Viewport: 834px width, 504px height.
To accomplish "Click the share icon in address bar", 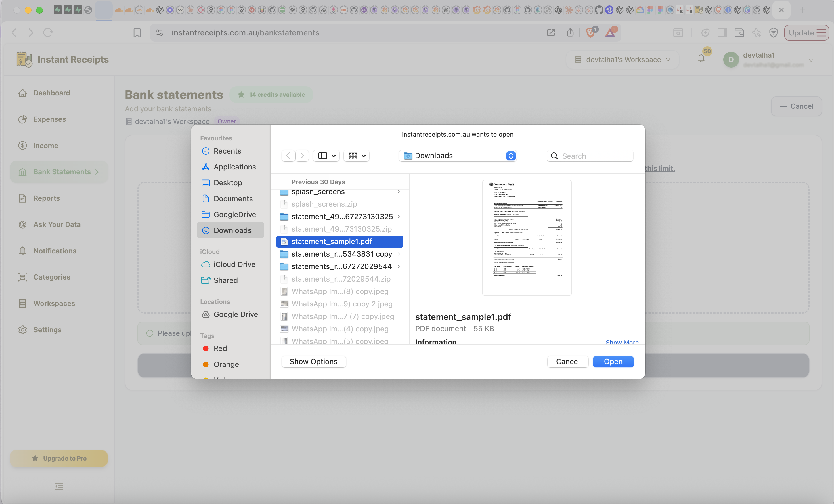I will (570, 33).
